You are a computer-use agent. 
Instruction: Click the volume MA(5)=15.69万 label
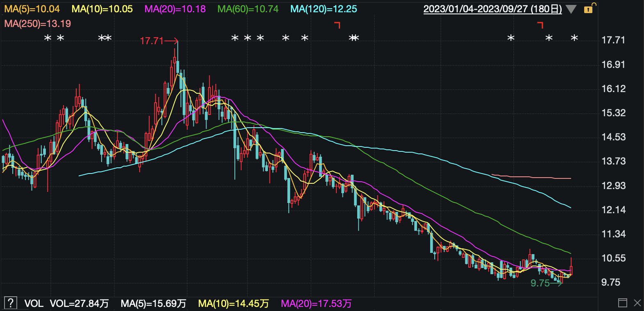pyautogui.click(x=154, y=304)
